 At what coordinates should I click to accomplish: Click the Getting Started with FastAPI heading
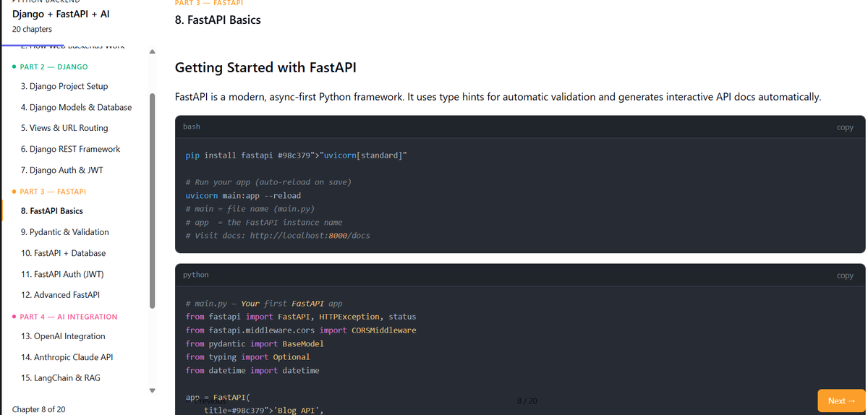click(x=265, y=68)
